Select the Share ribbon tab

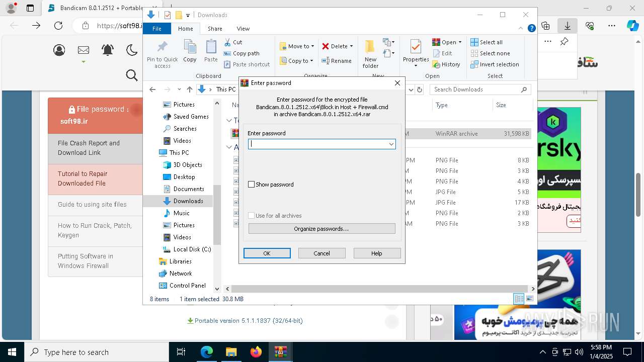tap(215, 29)
